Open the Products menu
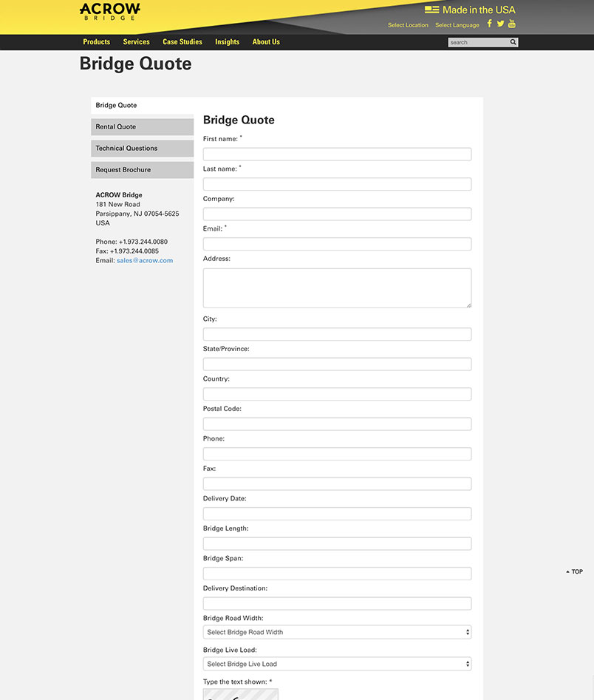Viewport: 594px width, 700px height. [x=97, y=42]
